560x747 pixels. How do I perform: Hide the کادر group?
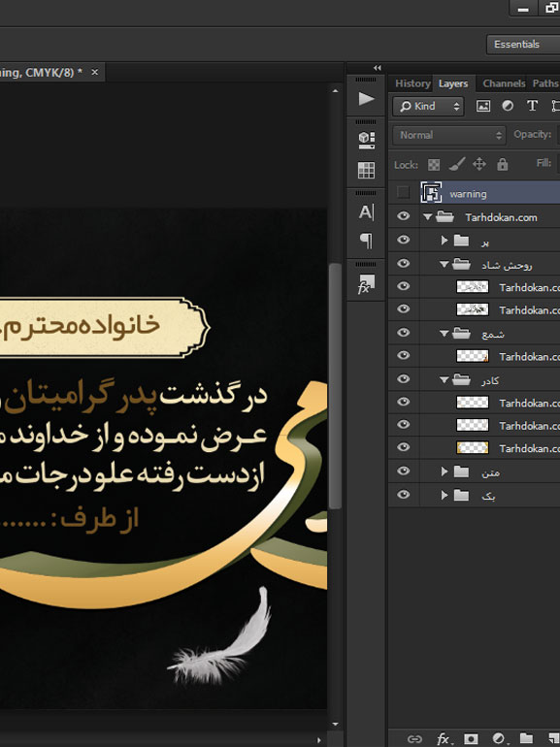point(403,379)
